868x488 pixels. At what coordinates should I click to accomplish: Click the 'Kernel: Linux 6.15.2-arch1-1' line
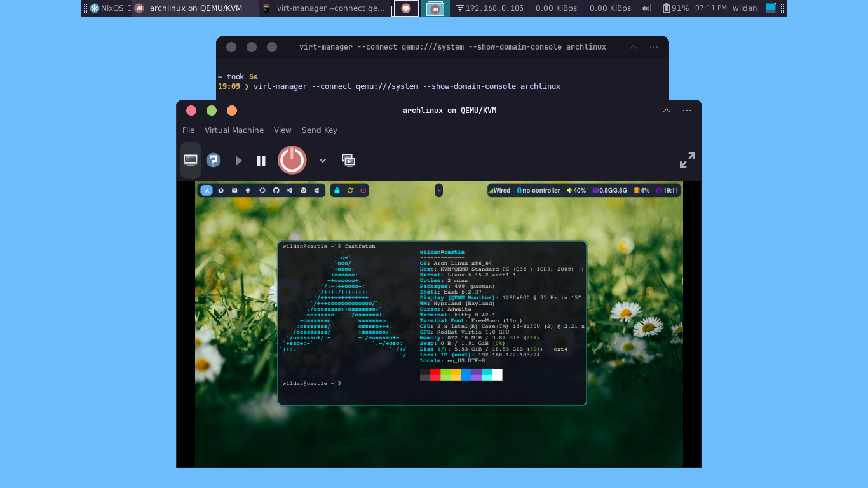pyautogui.click(x=468, y=274)
